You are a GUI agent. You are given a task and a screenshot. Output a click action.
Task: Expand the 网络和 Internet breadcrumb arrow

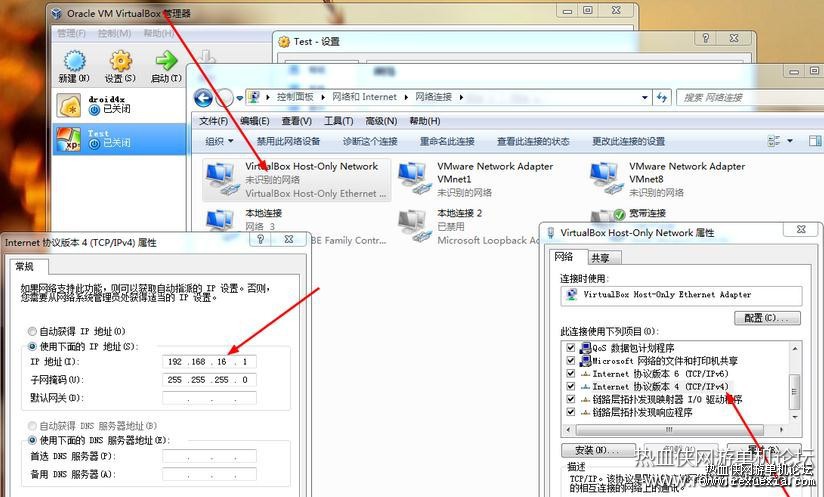coord(406,97)
